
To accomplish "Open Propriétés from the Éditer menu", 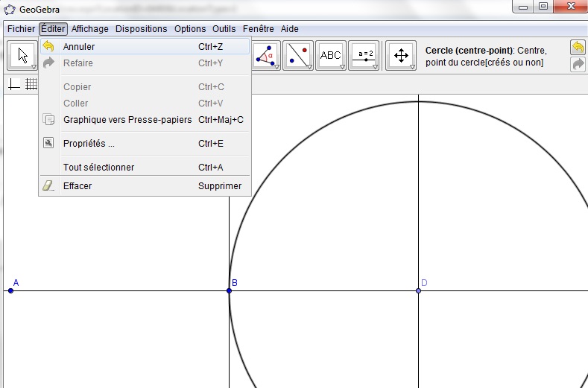I will [x=89, y=143].
